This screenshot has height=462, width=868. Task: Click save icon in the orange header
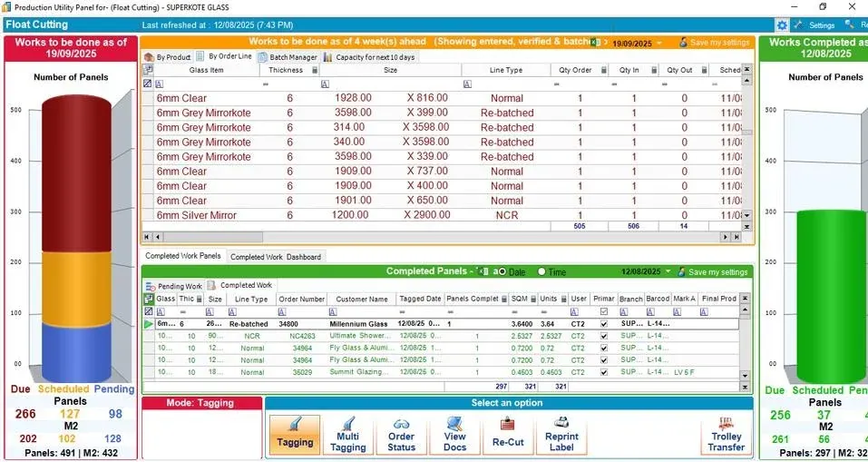683,43
